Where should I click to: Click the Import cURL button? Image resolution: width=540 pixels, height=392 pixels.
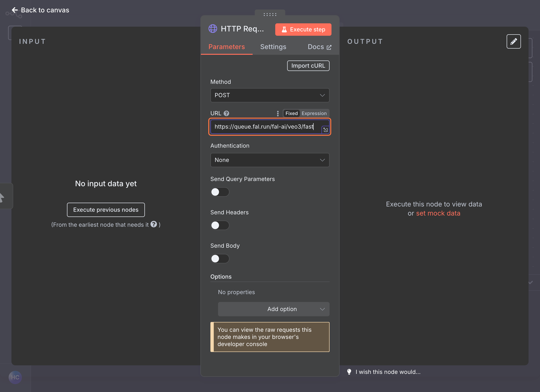tap(308, 66)
